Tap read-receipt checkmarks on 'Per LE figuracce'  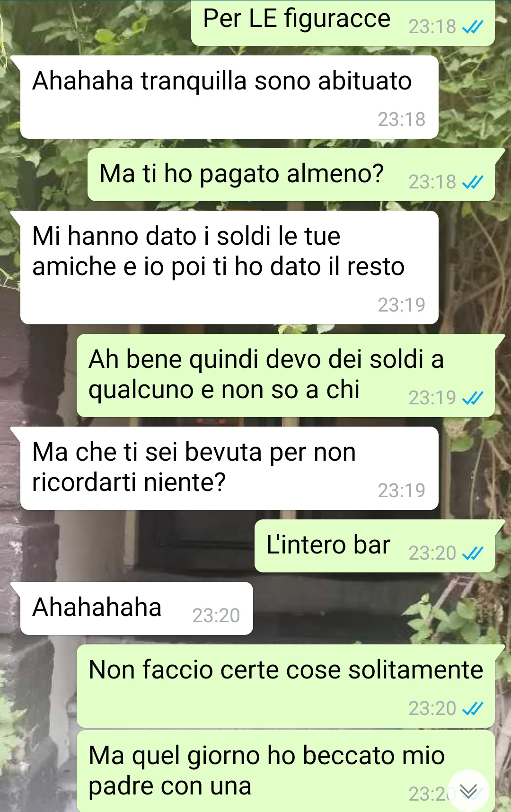click(472, 27)
